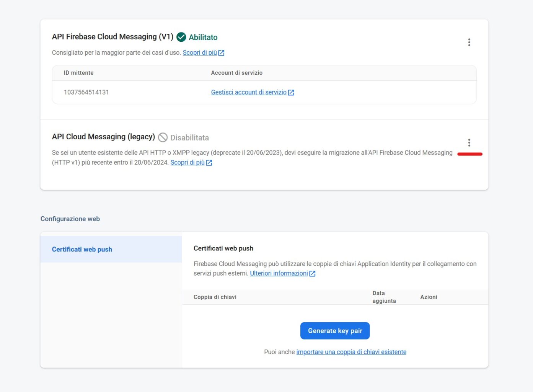Click the Disabilitata prohibition icon
Screen dimensions: 533x392
pyautogui.click(x=164, y=137)
